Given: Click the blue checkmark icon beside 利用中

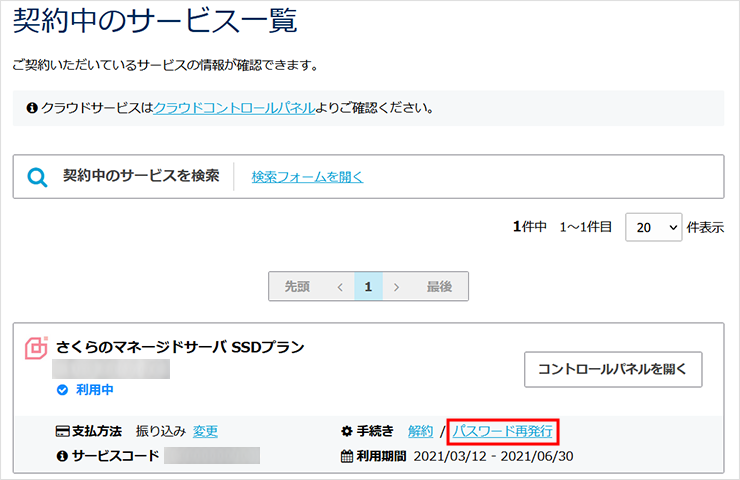Looking at the screenshot, I should click(x=62, y=390).
